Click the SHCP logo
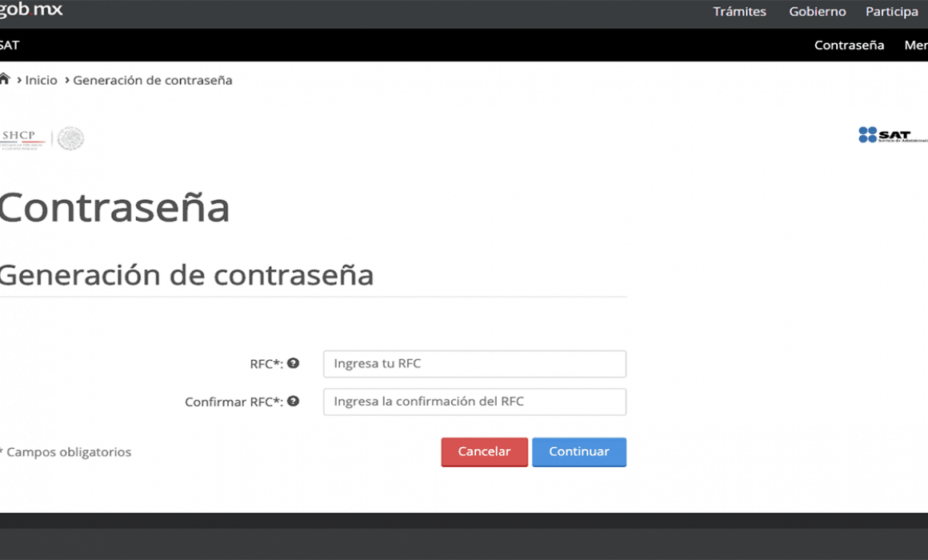The height and width of the screenshot is (560, 928). click(x=22, y=138)
